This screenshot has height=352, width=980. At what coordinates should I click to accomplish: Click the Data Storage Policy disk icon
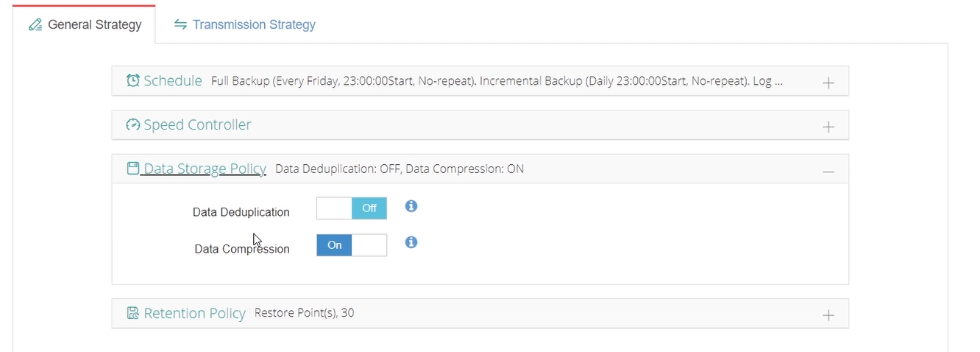tap(133, 169)
